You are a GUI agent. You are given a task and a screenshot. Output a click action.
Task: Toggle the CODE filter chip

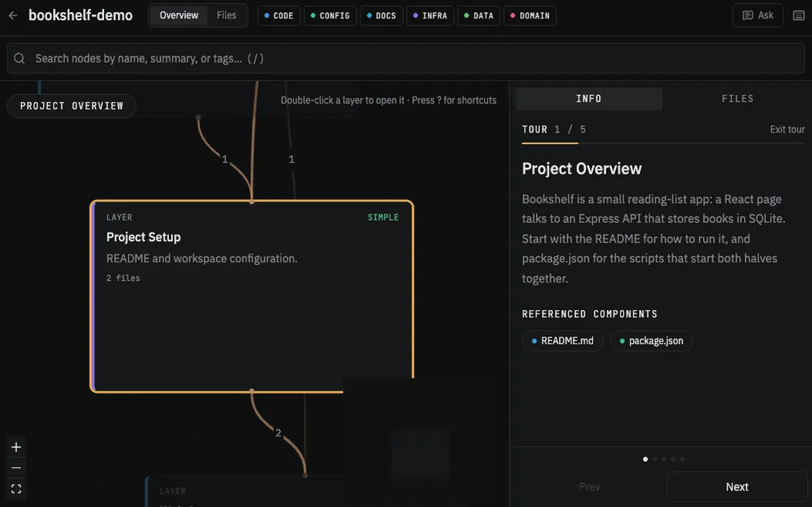pos(279,15)
